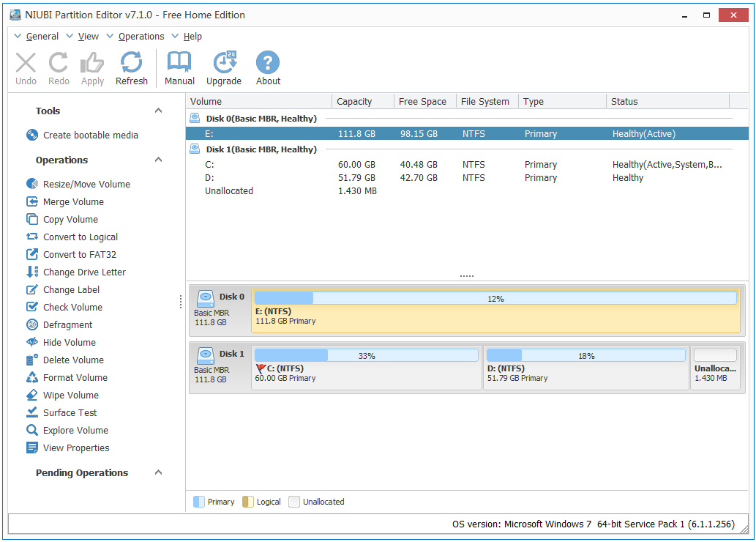The height and width of the screenshot is (542, 756).
Task: Click the C: partition 33% usage bar
Action: 367,356
